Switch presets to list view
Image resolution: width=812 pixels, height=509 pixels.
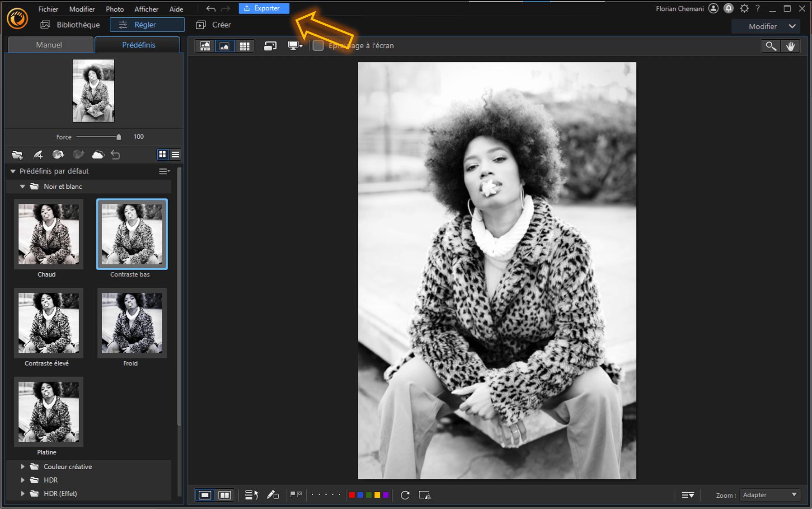point(175,154)
